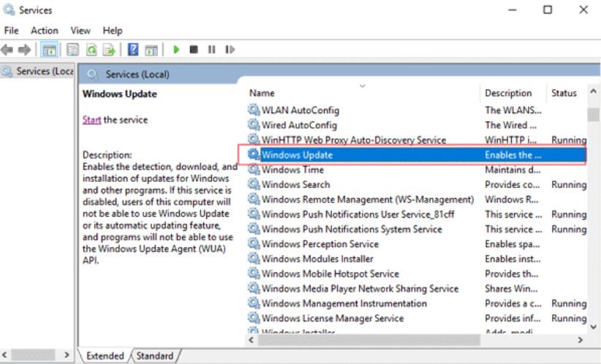Screen dimensions: 601x364
Task: Click gear icon beside Wired AutoConfig
Action: click(254, 125)
